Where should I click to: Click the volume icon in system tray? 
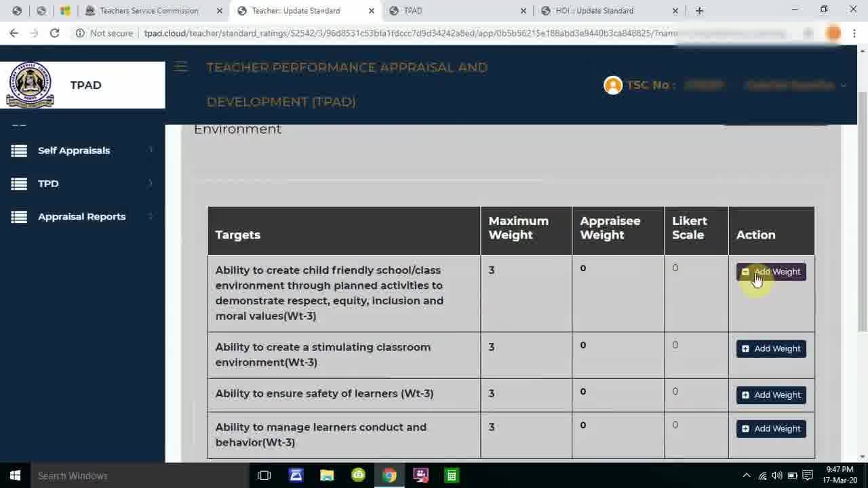click(777, 475)
